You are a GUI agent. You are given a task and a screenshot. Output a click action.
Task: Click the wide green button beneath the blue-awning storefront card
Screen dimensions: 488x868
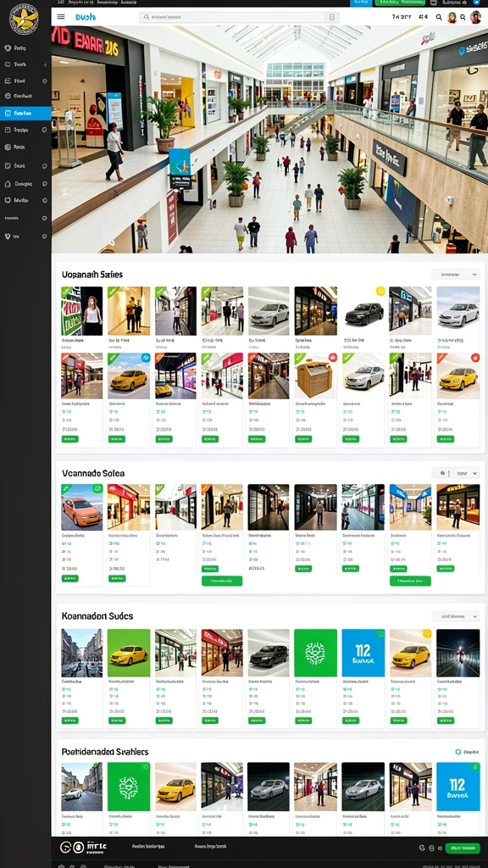click(x=410, y=581)
